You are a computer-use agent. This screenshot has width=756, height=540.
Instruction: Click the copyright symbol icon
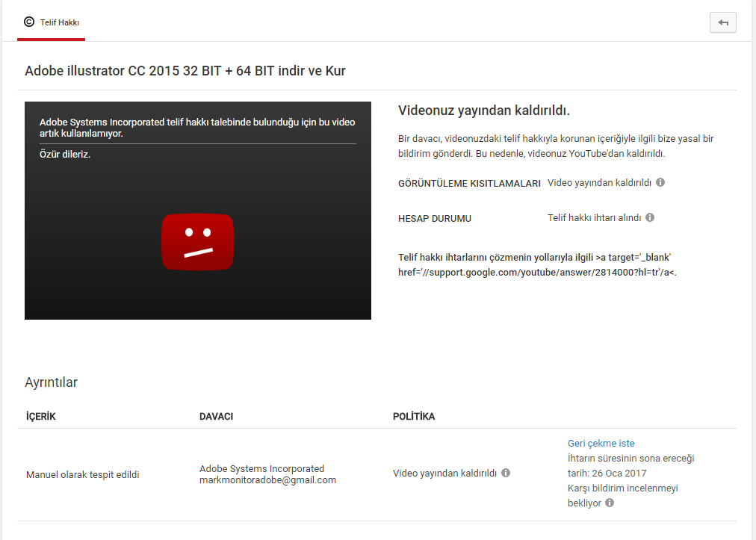click(x=29, y=22)
